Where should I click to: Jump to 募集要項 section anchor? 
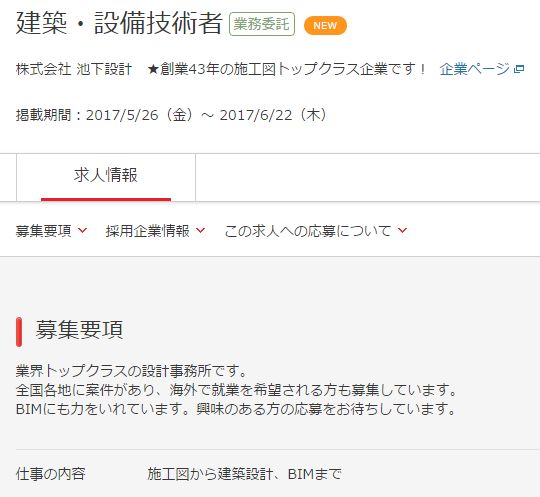[x=44, y=231]
